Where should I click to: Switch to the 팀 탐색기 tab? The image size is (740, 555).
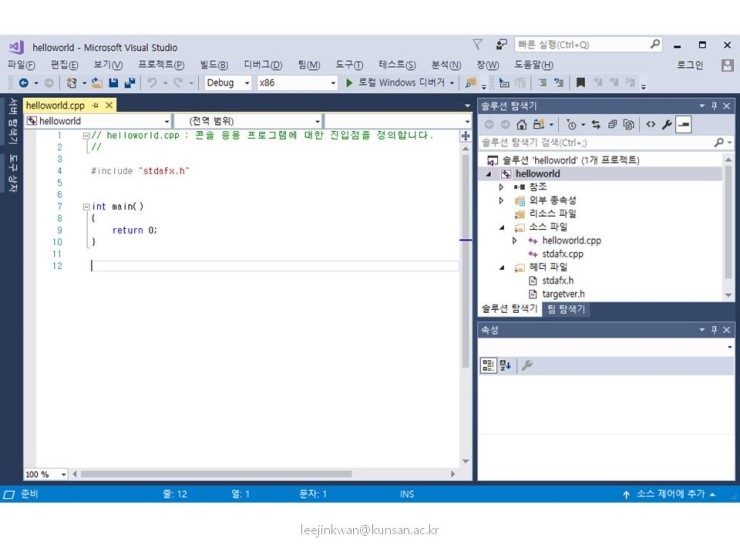click(566, 310)
